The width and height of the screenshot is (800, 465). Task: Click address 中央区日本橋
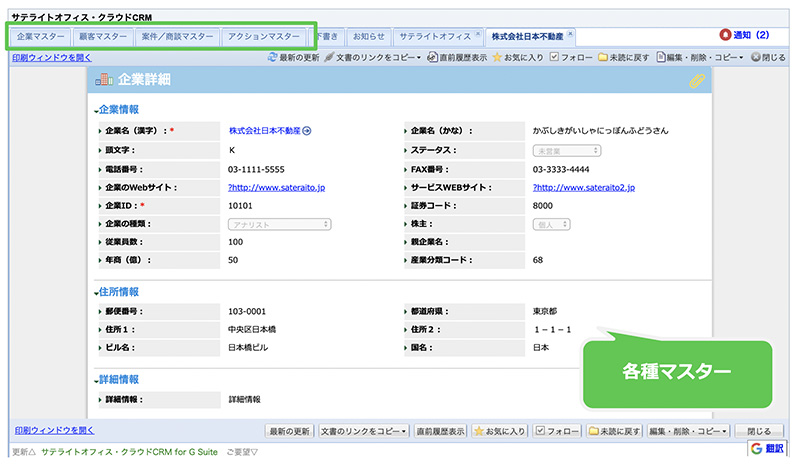(x=252, y=330)
